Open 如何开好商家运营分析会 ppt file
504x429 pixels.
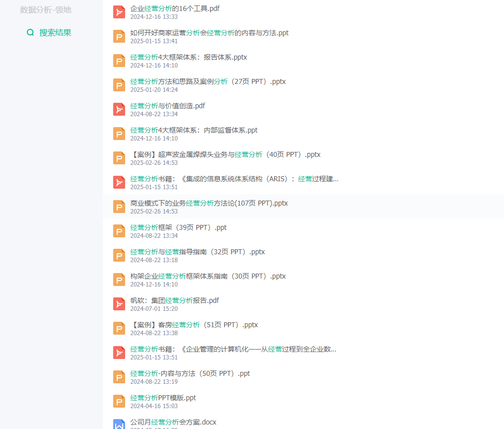click(209, 33)
